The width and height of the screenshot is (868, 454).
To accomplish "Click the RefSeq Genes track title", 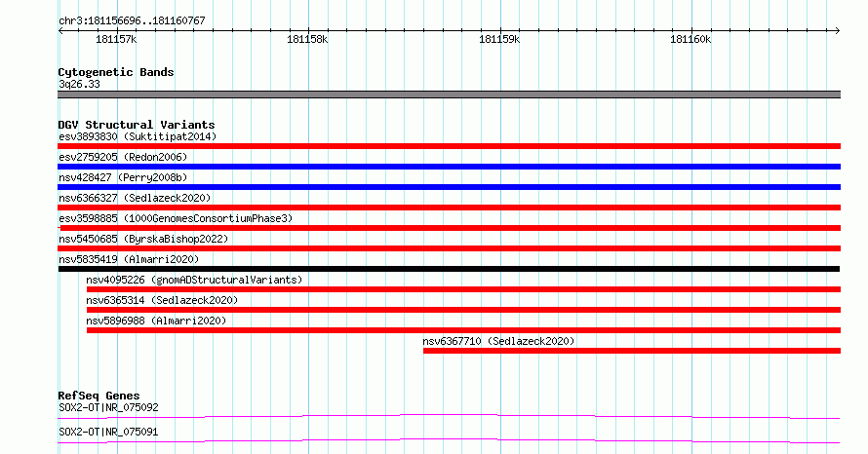I will [x=99, y=396].
